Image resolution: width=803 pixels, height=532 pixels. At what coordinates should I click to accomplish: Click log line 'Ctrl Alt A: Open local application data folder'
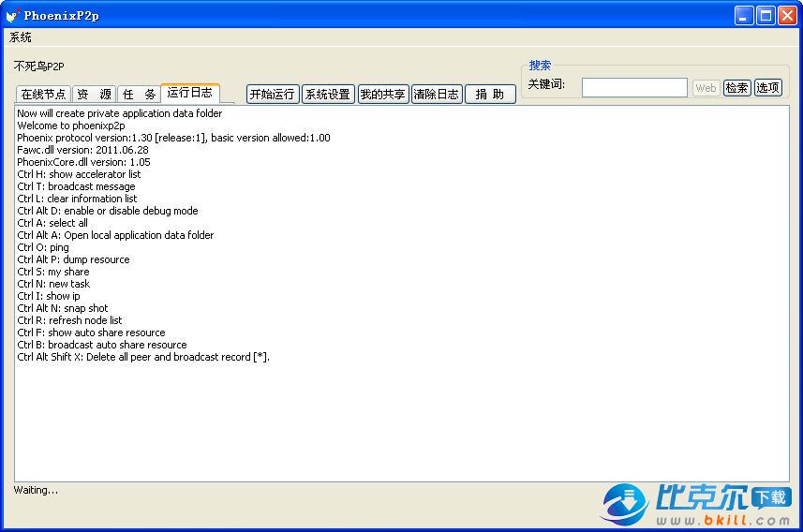click(x=115, y=235)
